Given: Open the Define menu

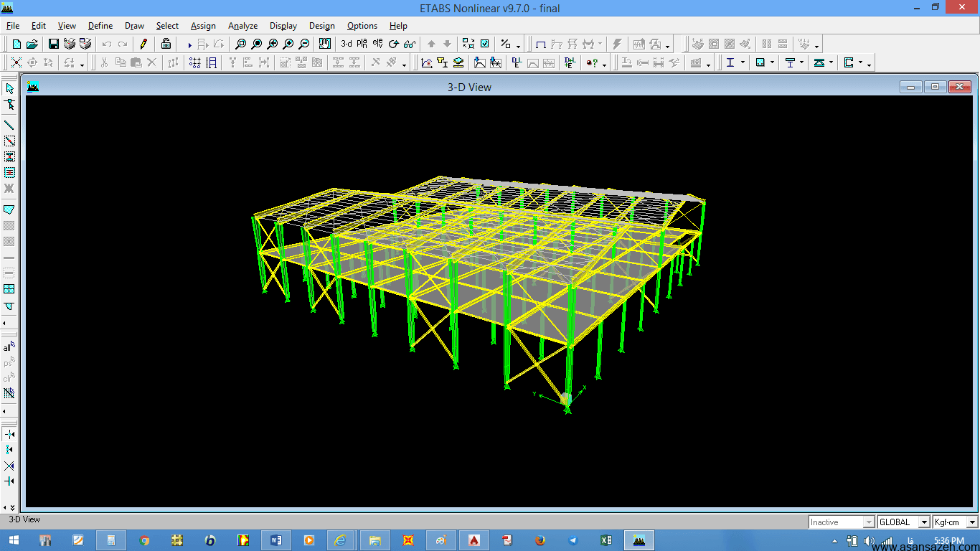Looking at the screenshot, I should click(100, 26).
